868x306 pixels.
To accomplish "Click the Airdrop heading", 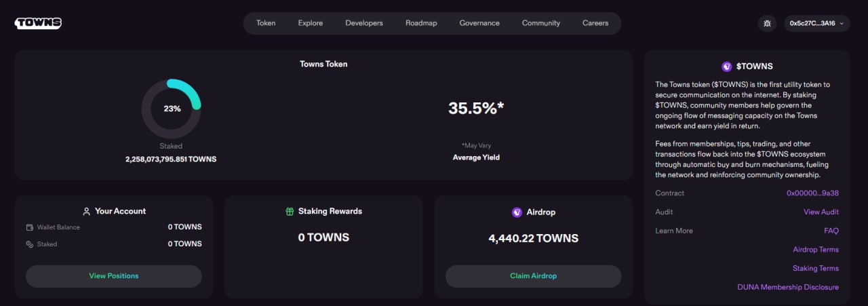I will [x=541, y=212].
